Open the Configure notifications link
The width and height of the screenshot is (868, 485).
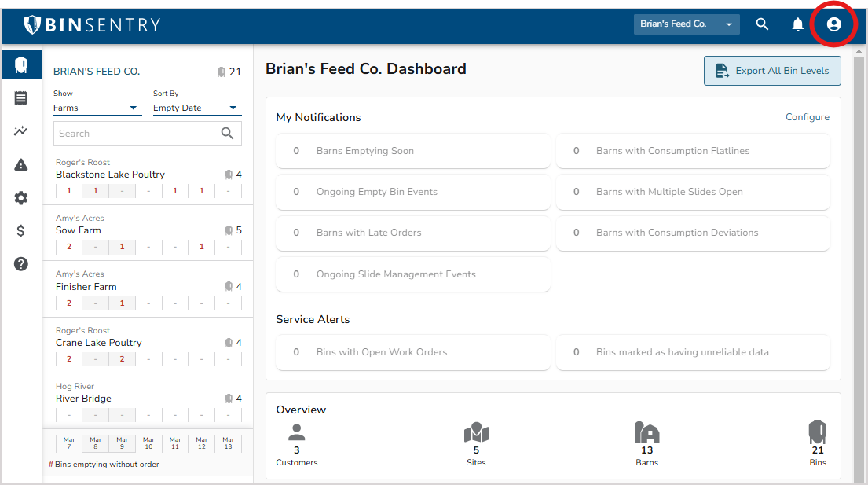point(807,117)
